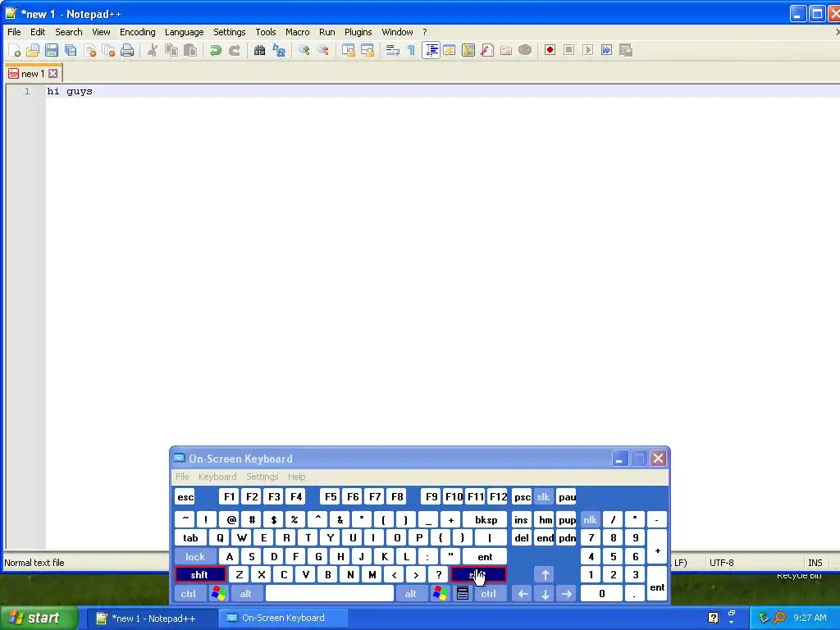Open the Windows start menu
The width and height of the screenshot is (840, 630).
39,619
